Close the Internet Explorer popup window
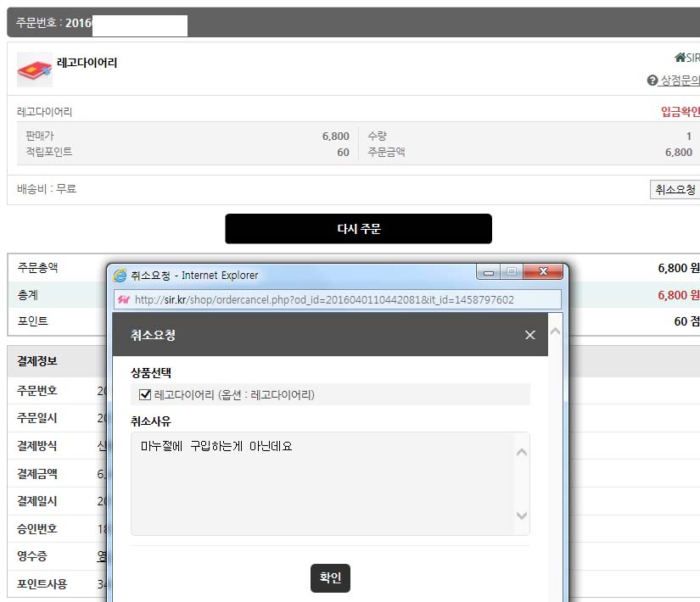 [x=543, y=272]
